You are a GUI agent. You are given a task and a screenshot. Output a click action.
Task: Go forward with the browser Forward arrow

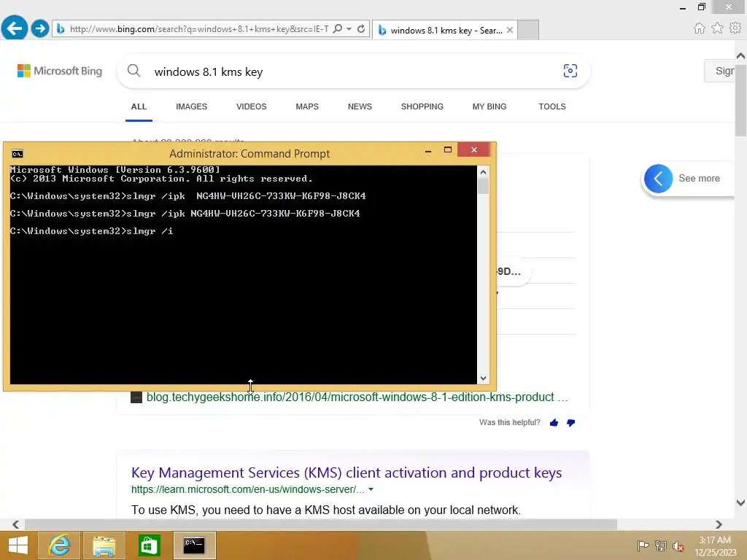[40, 28]
